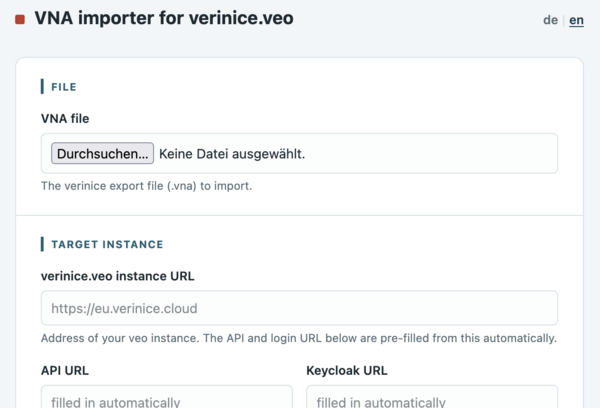The width and height of the screenshot is (600, 408).
Task: Click the FILE section heading
Action: 64,87
